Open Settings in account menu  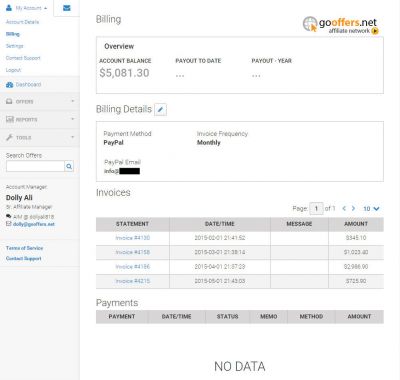(15, 46)
